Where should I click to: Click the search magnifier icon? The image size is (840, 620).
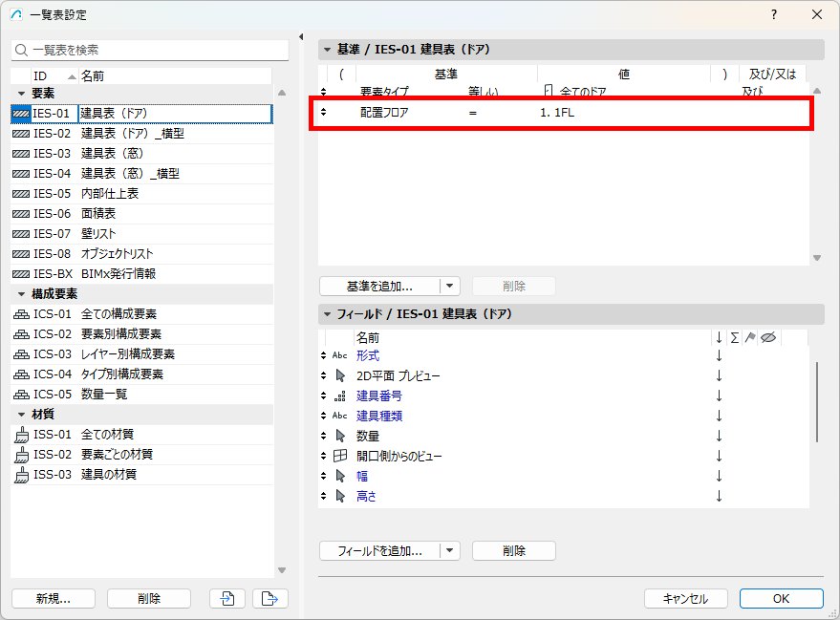tap(21, 50)
